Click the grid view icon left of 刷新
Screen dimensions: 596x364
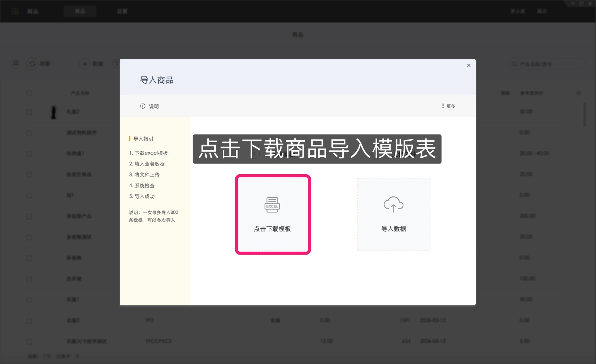click(x=15, y=63)
